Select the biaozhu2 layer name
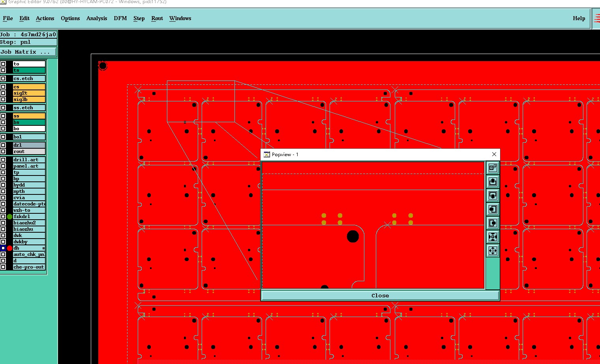600x364 pixels. click(29, 223)
